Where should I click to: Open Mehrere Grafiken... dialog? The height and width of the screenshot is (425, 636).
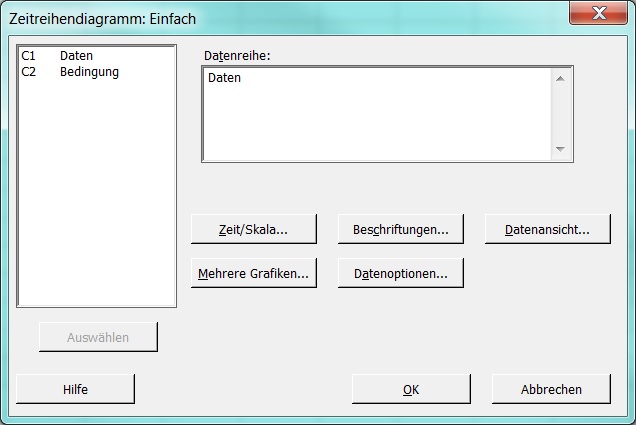point(254,273)
